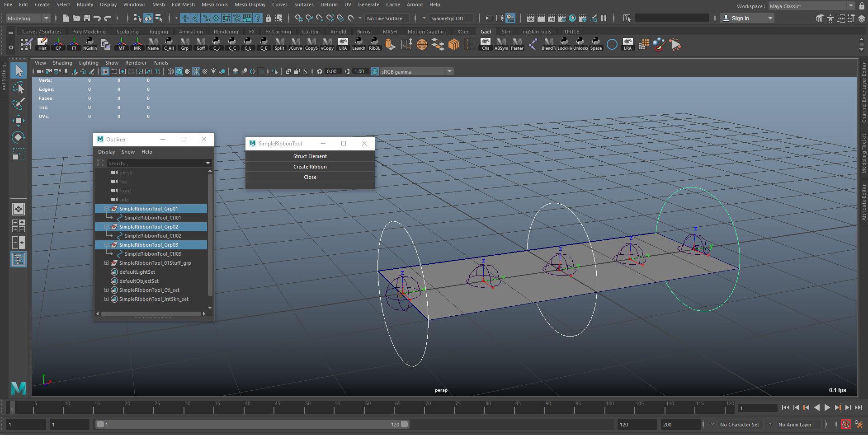Open the Mesh Tools menu
Image resolution: width=868 pixels, height=435 pixels.
click(x=214, y=5)
